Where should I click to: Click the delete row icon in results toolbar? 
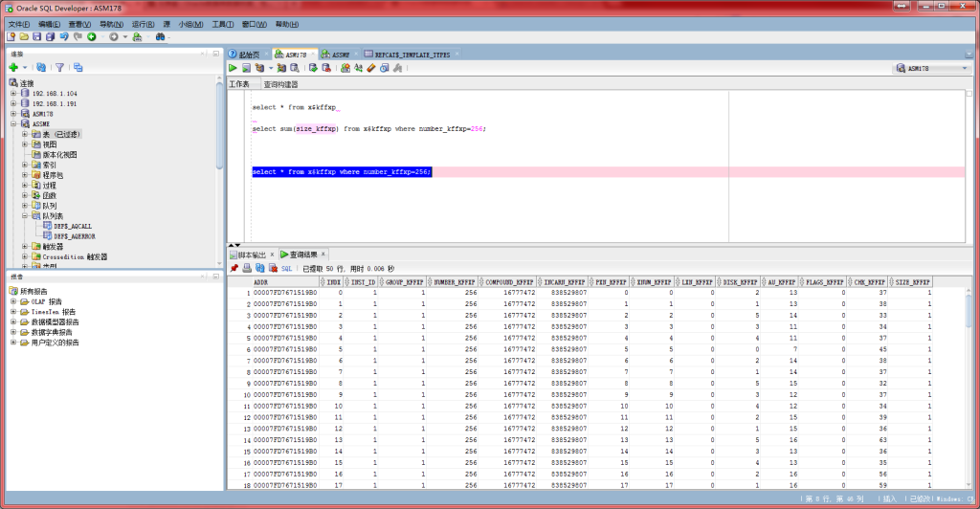click(273, 269)
